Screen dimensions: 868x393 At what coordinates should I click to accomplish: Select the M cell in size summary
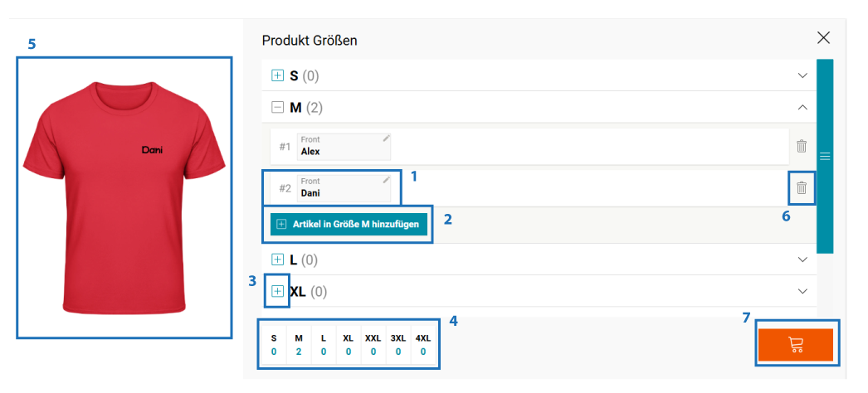pos(299,344)
